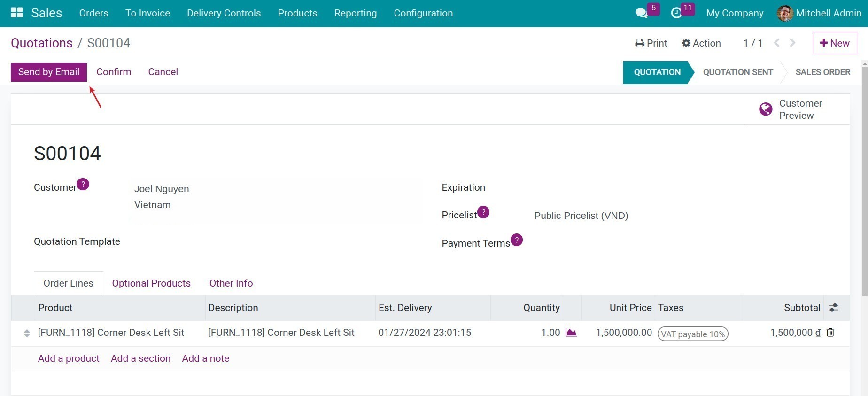Click Send by Email button
Viewport: 868px width, 396px height.
click(x=49, y=72)
